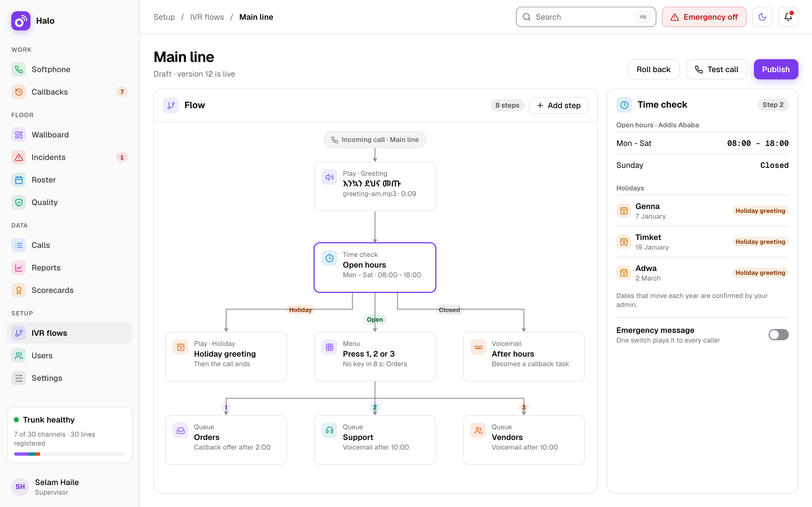Image resolution: width=812 pixels, height=507 pixels.
Task: Click the Halo logo icon
Action: 21,21
